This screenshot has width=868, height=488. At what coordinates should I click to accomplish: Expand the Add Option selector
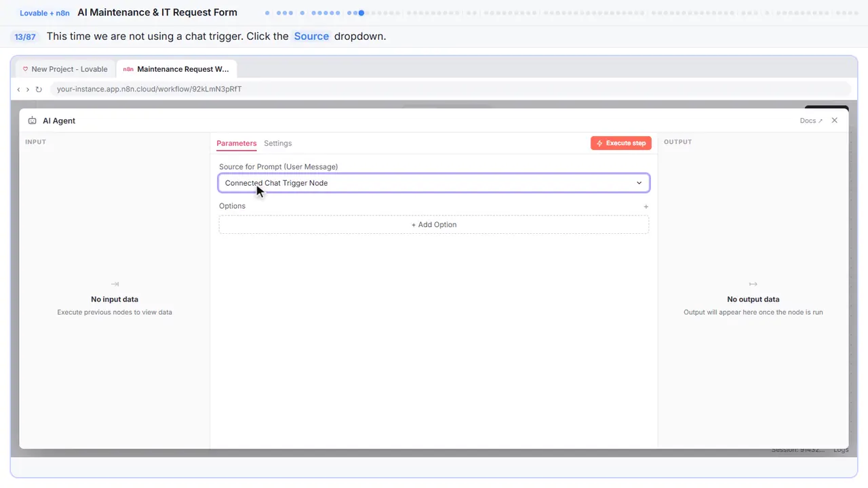click(434, 224)
